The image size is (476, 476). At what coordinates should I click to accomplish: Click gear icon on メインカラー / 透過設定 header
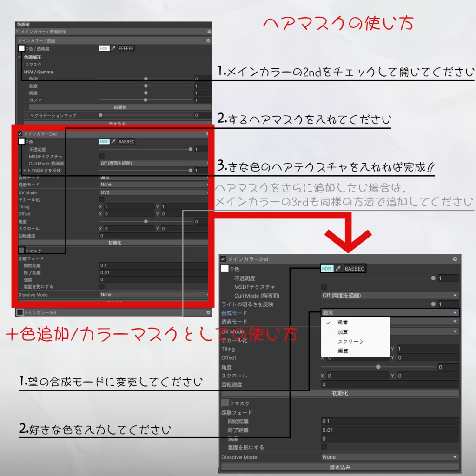[x=209, y=32]
